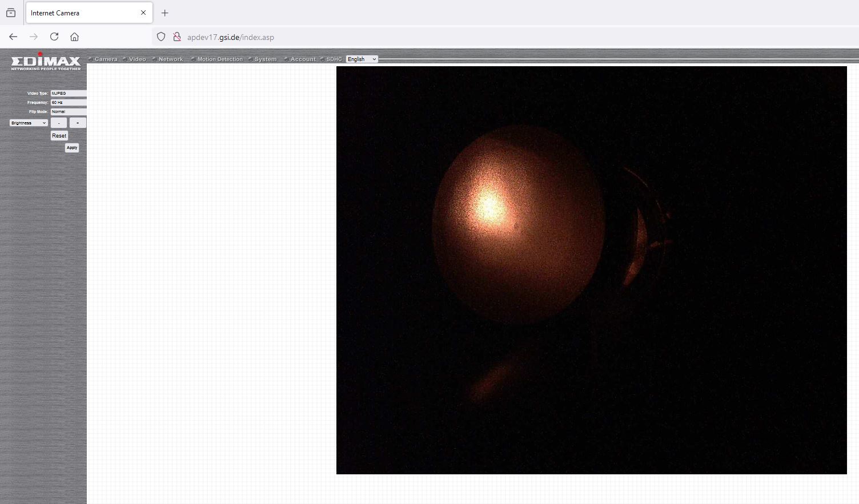859x504 pixels.
Task: Expand the English language dropdown
Action: tap(362, 59)
